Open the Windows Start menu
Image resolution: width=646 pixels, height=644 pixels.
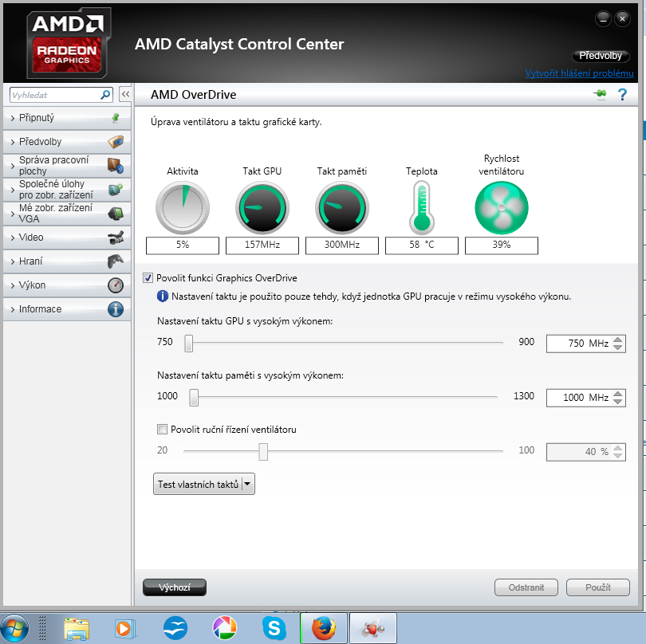pyautogui.click(x=15, y=628)
